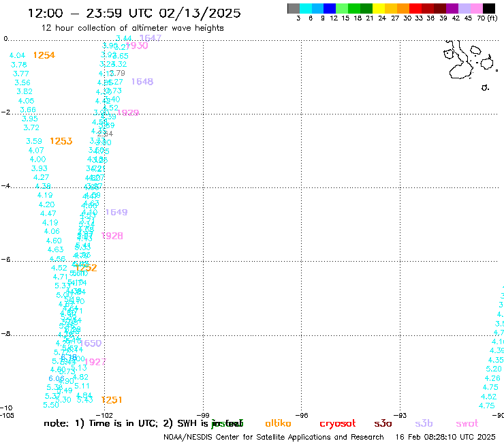Click the gray wave height value 2.79

[118, 73]
